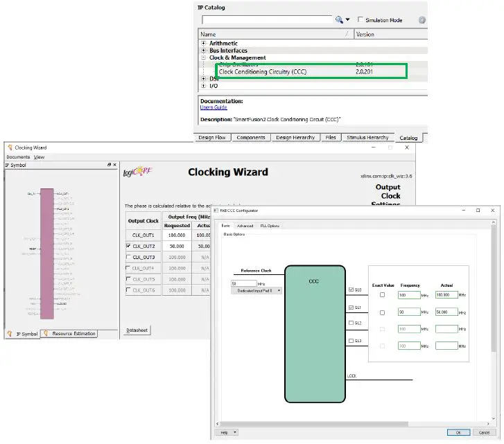This screenshot has width=504, height=444.
Task: Click the vertical scrollbar in CCC Configurator
Action: (x=494, y=287)
